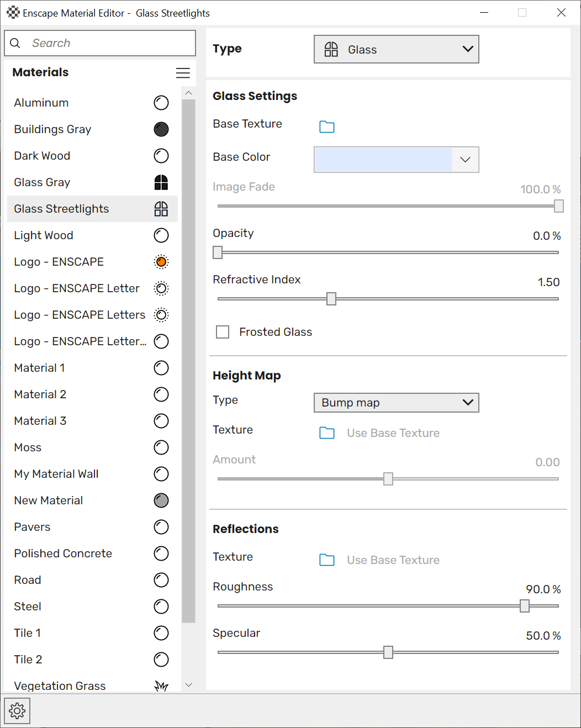Open the material Type Glass dropdown
This screenshot has height=728, width=581.
(397, 49)
